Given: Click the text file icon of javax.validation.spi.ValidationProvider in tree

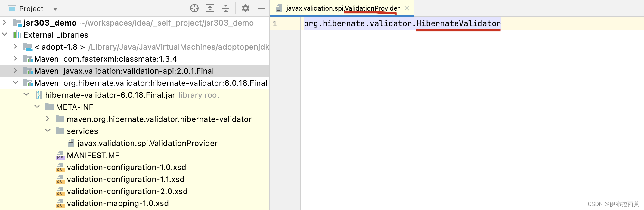Looking at the screenshot, I should 71,143.
